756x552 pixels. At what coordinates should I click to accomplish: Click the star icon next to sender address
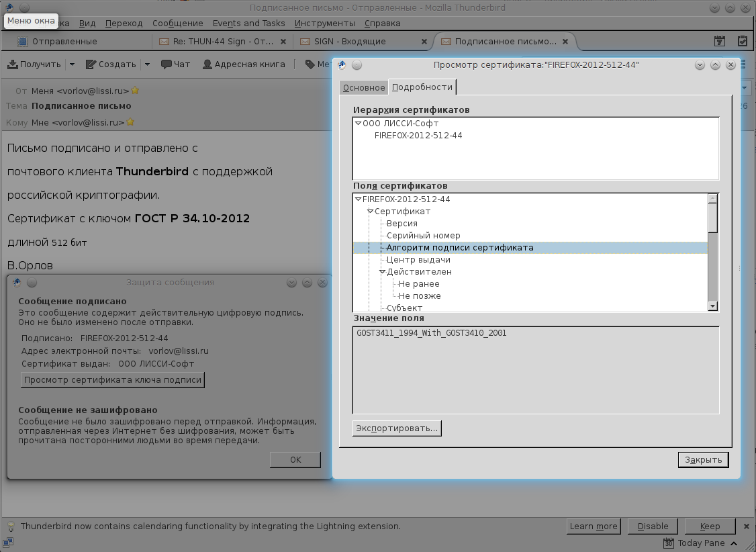point(135,90)
